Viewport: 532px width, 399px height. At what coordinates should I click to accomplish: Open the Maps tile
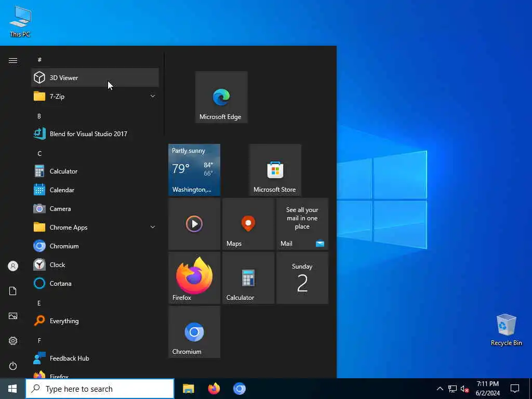[x=248, y=224]
